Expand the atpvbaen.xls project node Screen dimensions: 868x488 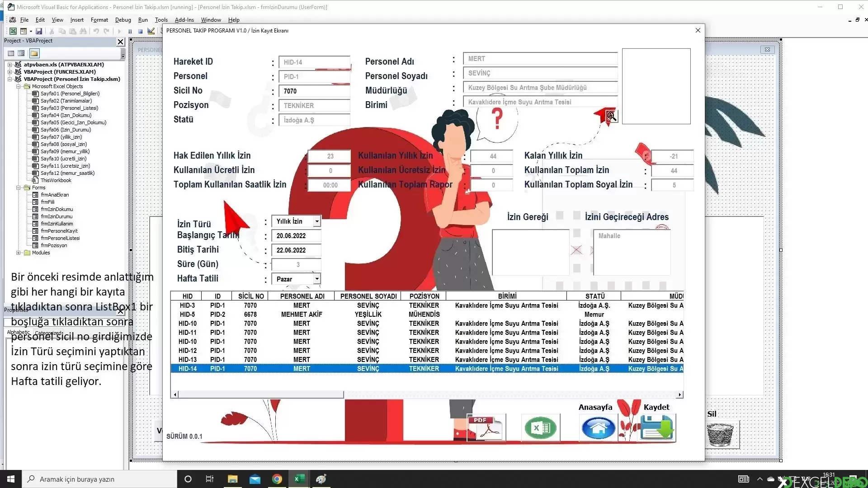pyautogui.click(x=9, y=65)
